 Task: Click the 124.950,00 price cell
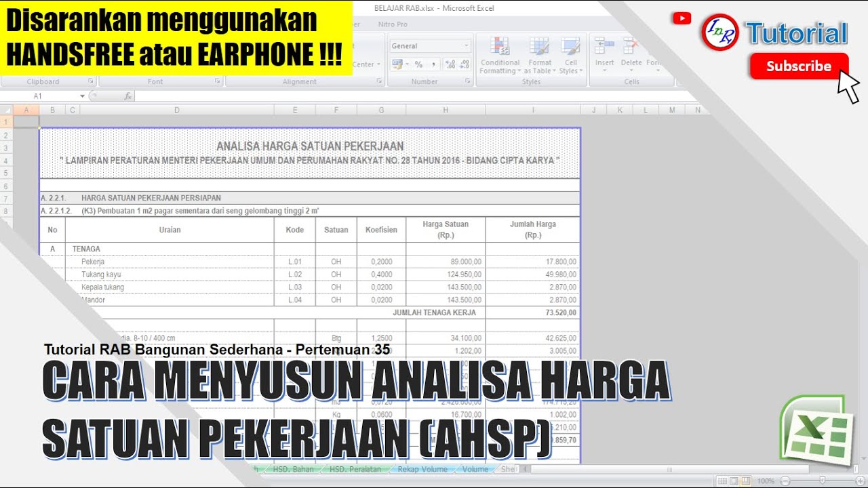(446, 274)
